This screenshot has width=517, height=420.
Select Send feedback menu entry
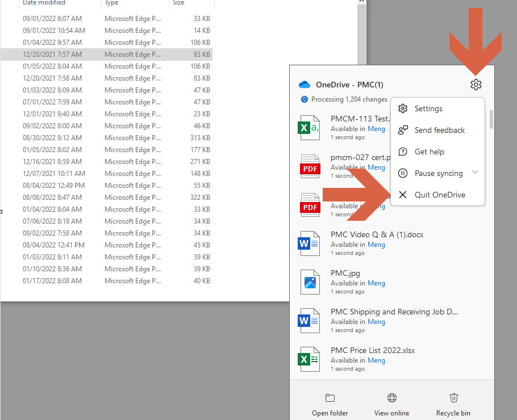[437, 130]
